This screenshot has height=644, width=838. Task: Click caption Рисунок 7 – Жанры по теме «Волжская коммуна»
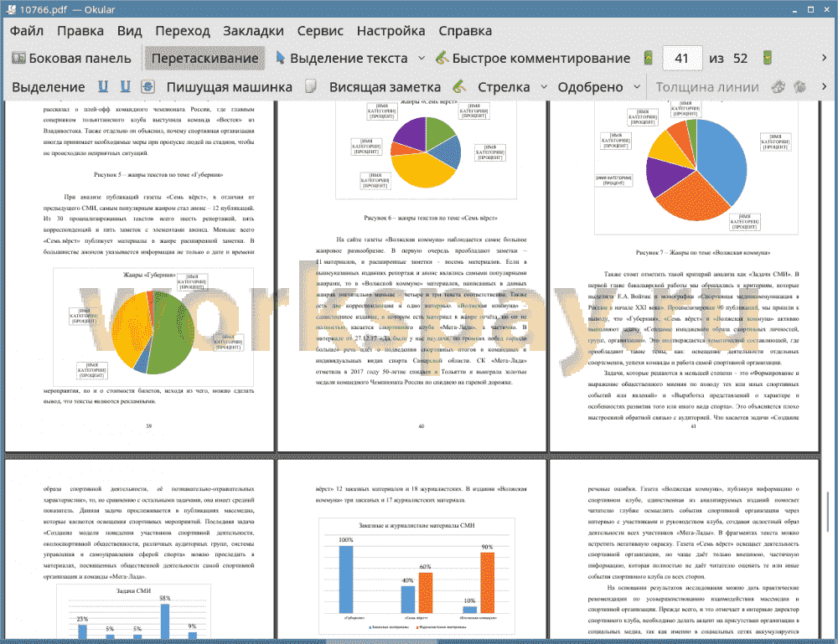(703, 253)
